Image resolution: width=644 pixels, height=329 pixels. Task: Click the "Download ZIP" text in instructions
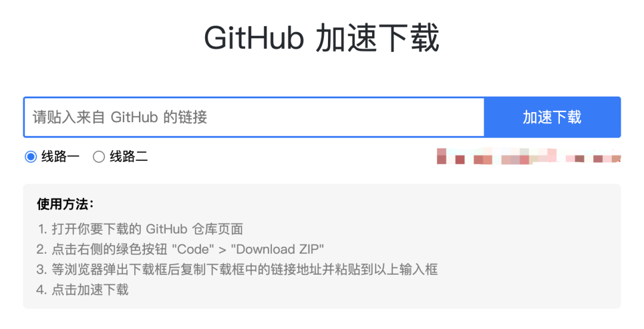click(x=277, y=249)
